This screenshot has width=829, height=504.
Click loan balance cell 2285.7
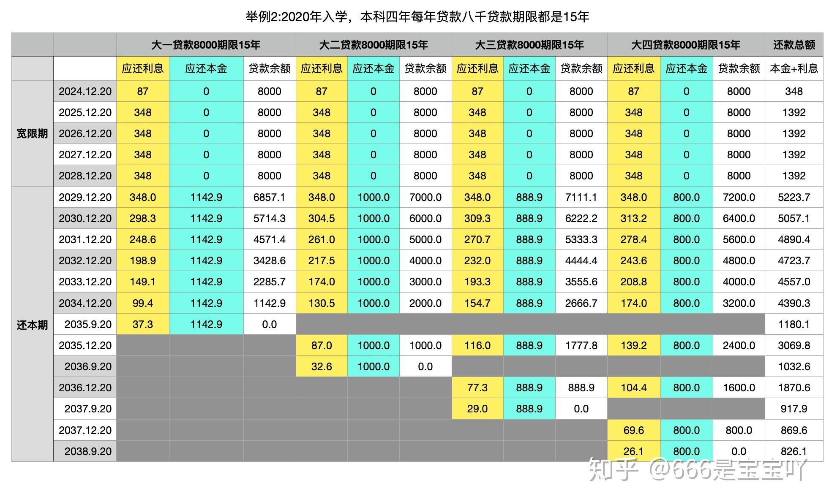[x=270, y=282]
